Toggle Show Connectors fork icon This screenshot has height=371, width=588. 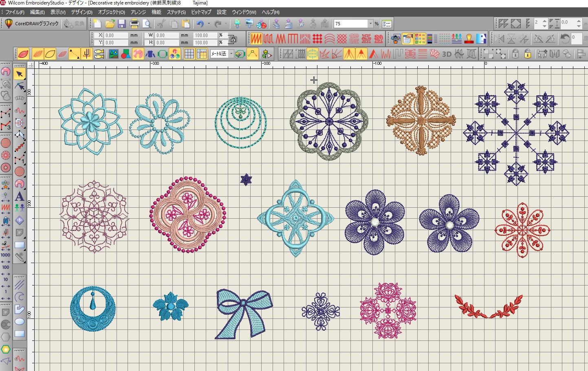(86, 54)
